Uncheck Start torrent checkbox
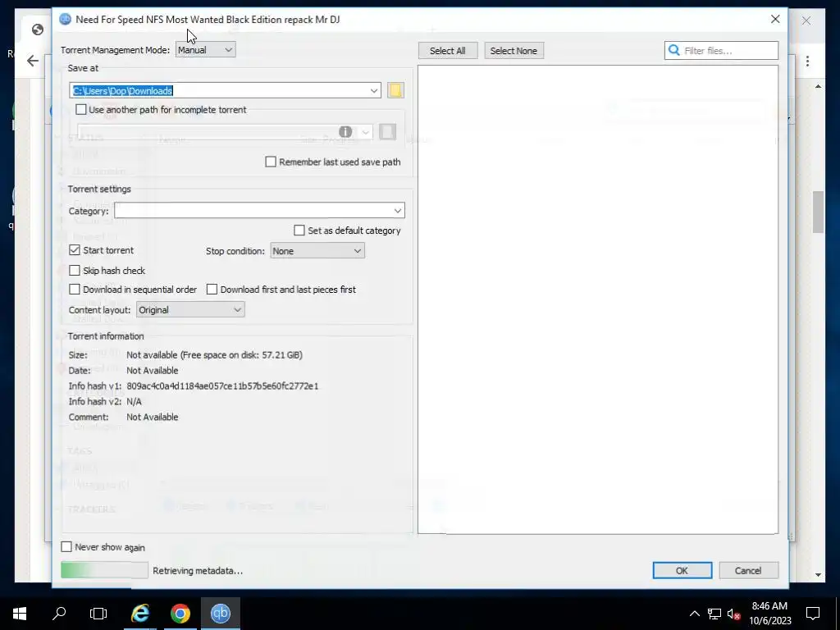 click(x=75, y=250)
